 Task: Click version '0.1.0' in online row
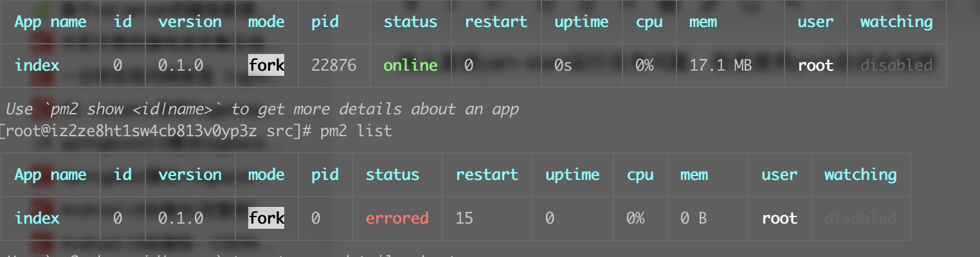181,65
